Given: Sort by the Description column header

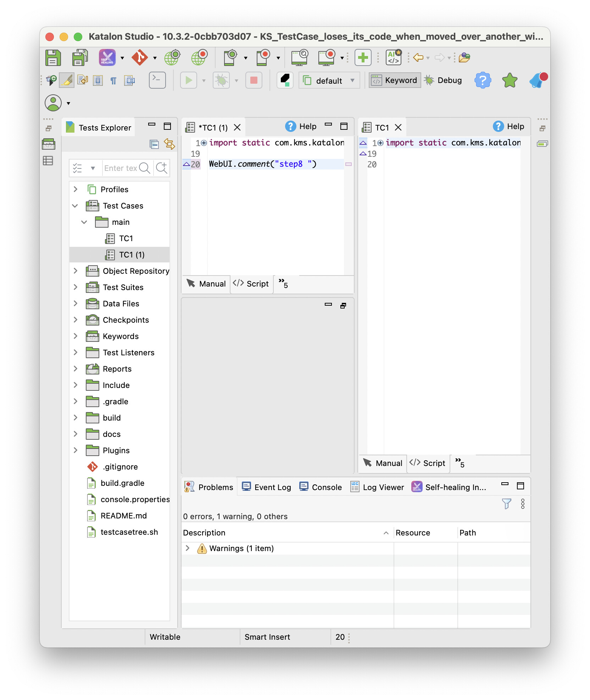Looking at the screenshot, I should 287,533.
